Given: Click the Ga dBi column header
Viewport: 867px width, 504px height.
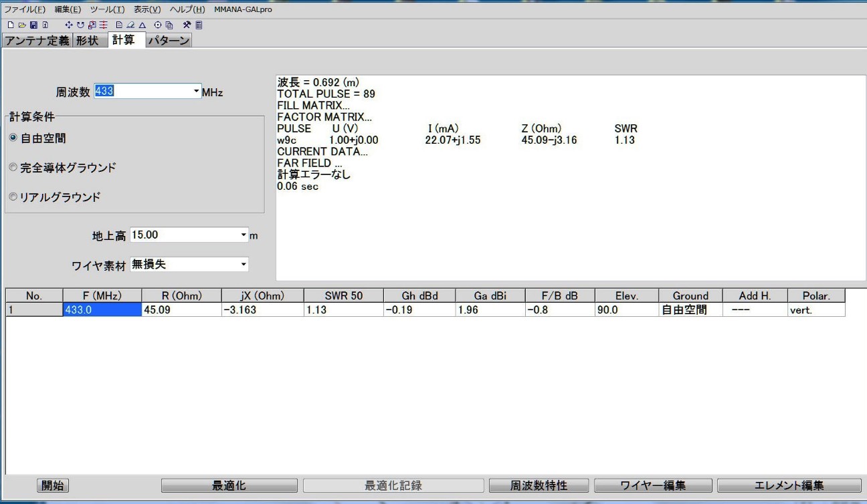Looking at the screenshot, I should coord(490,295).
